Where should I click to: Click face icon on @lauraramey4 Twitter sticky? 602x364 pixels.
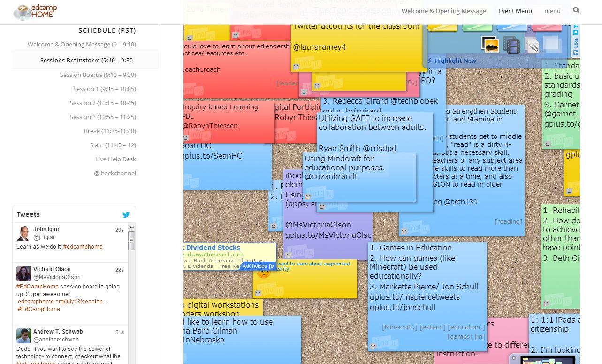296,67
